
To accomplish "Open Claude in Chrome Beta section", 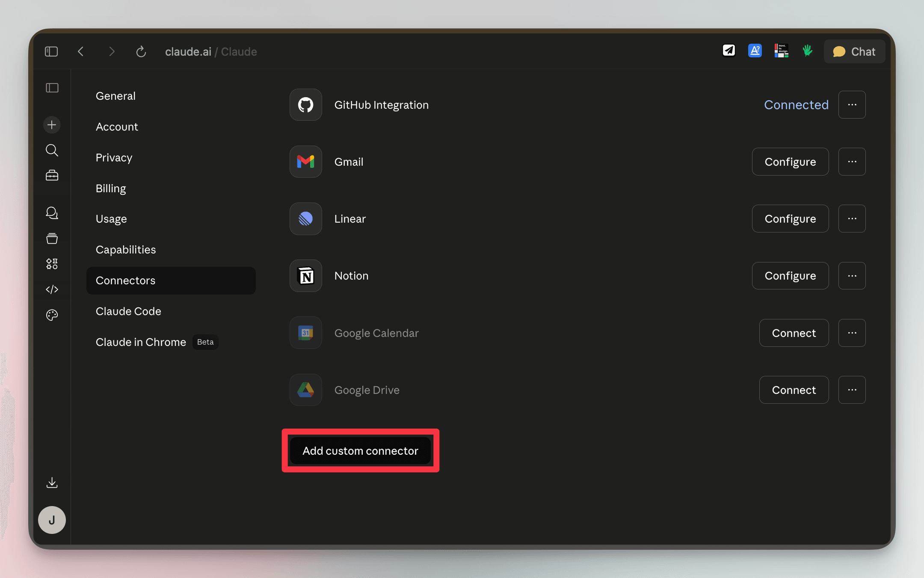I will click(x=171, y=342).
